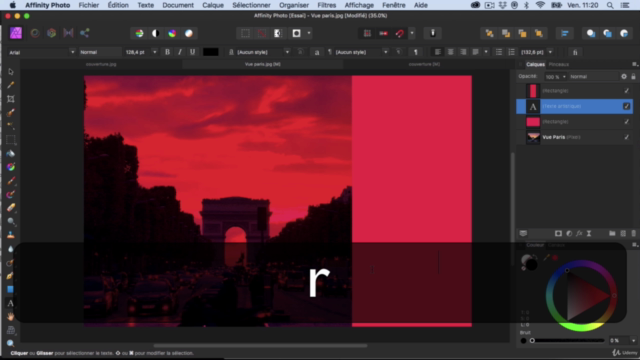Switch to the Develop persona

pos(51,33)
